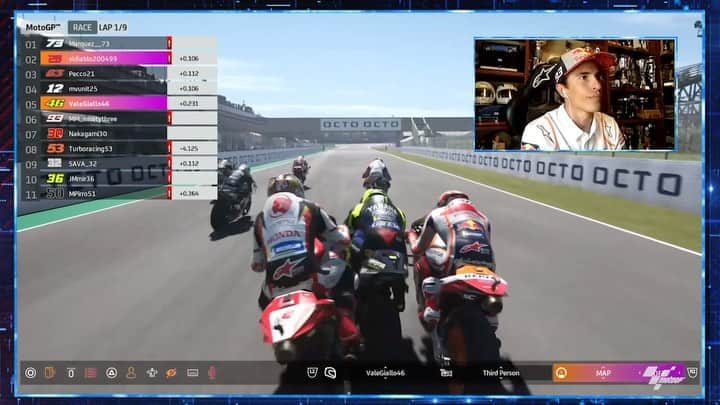Change the Third Person camera view

coord(501,373)
